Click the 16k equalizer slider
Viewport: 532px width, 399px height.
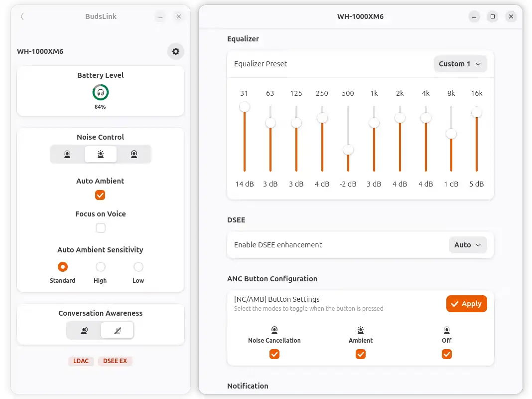click(477, 139)
